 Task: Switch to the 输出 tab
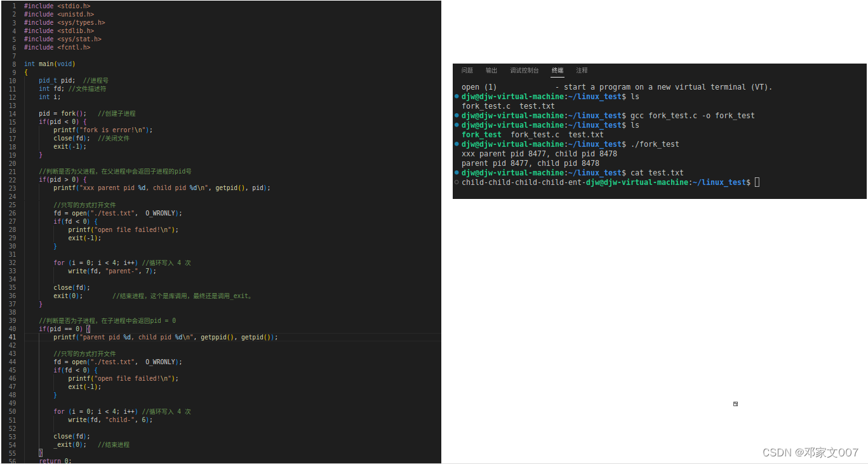pos(491,71)
